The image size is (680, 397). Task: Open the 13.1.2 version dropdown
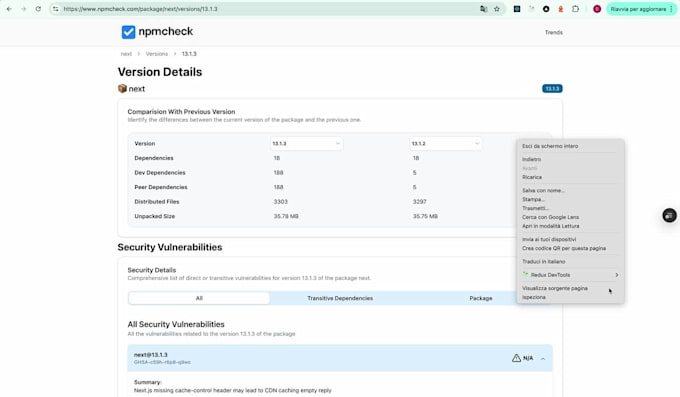(445, 144)
